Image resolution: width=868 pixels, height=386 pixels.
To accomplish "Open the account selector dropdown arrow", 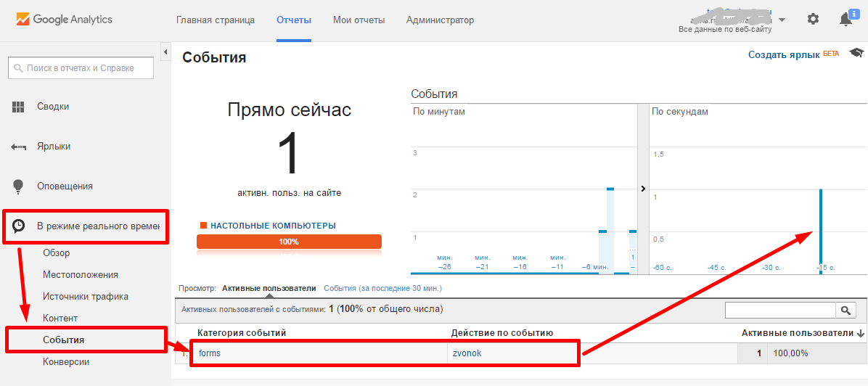I will [x=782, y=20].
